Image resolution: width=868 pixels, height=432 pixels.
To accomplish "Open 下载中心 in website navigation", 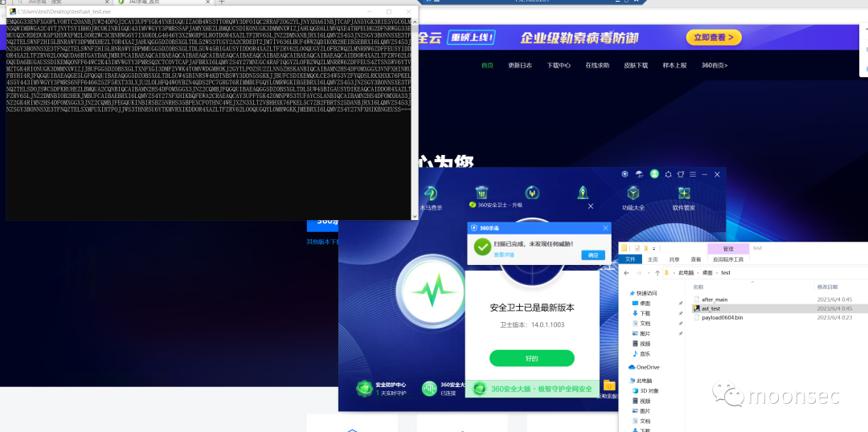I will point(559,65).
